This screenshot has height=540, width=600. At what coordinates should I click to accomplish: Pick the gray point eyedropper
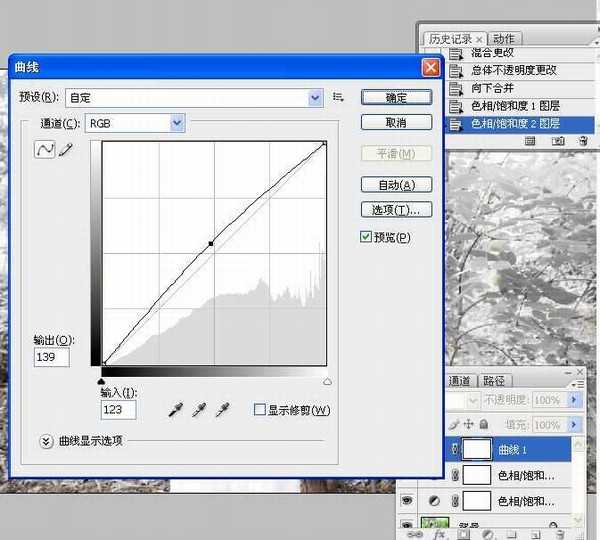point(200,410)
